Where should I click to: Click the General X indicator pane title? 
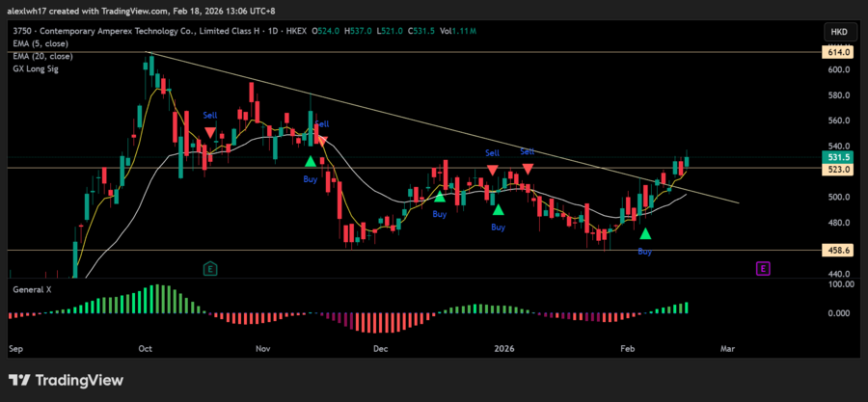34,288
